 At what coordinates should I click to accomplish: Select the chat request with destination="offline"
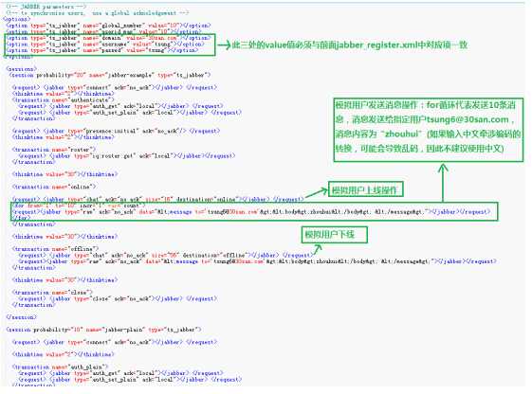[x=165, y=255]
